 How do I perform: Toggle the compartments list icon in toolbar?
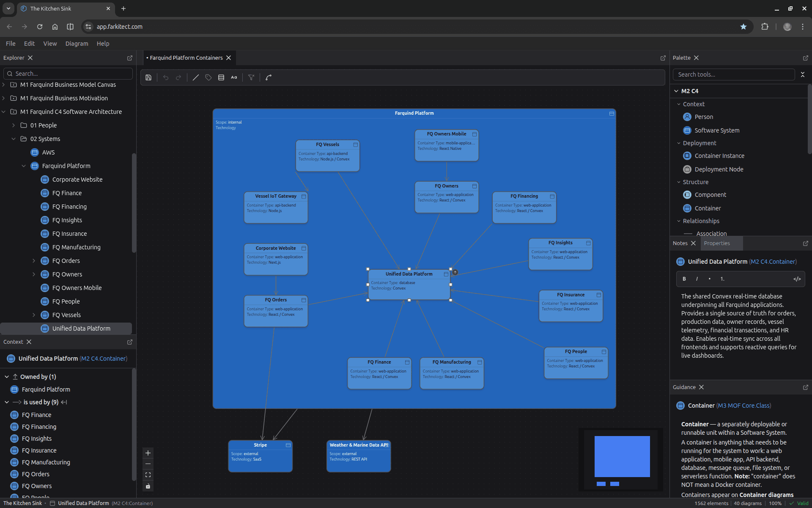click(x=221, y=77)
